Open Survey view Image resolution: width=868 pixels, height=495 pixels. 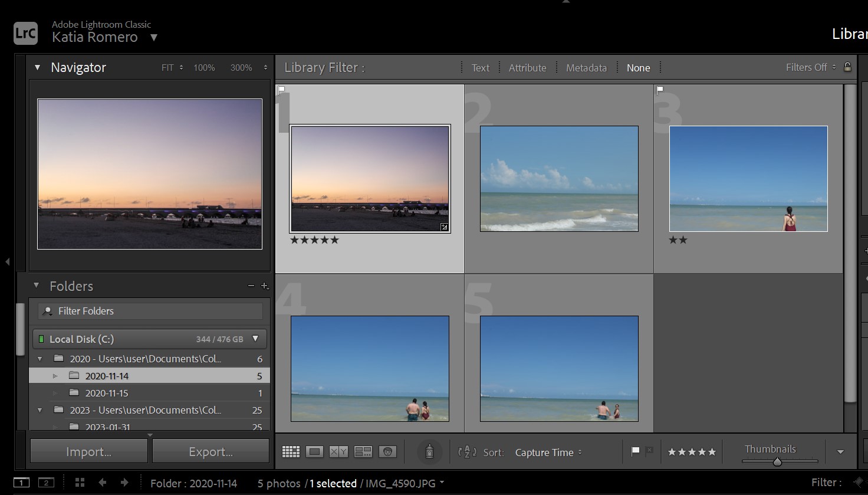coord(363,452)
